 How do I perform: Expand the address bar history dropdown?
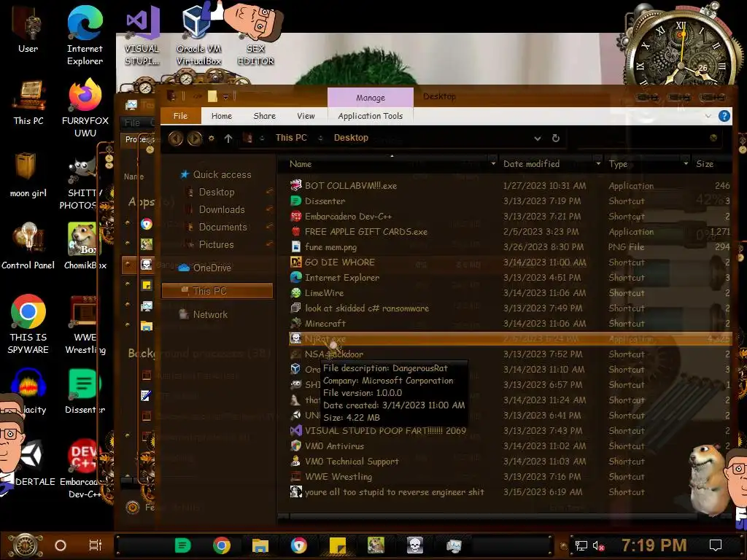point(538,138)
